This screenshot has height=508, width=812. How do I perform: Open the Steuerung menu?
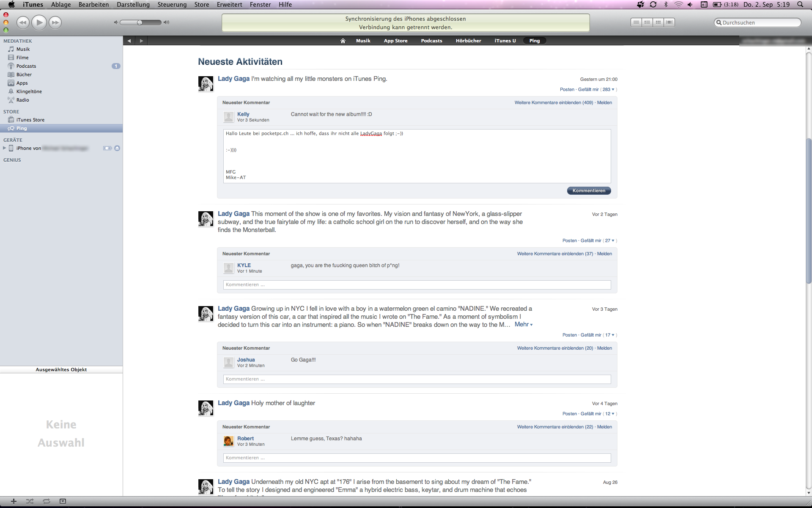pyautogui.click(x=172, y=5)
